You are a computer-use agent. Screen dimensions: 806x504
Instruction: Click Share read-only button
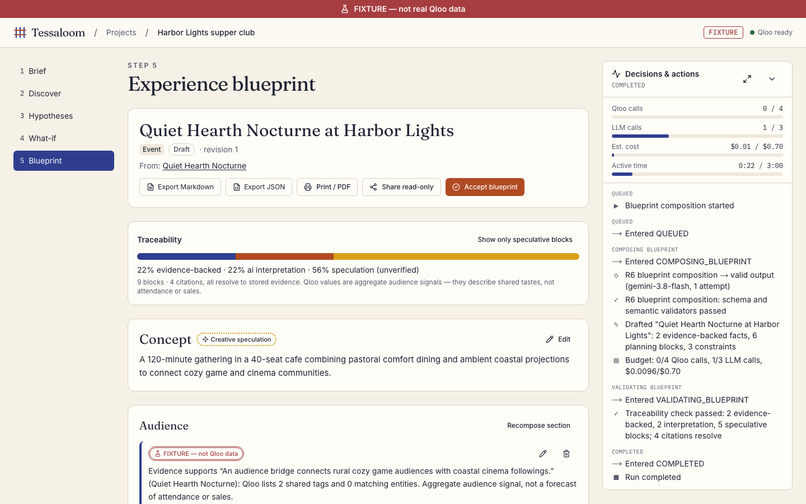(401, 187)
